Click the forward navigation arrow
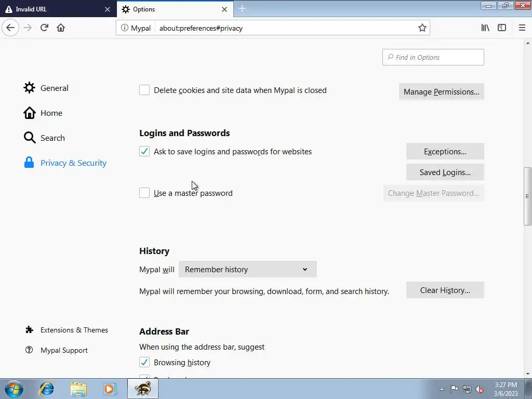This screenshot has width=532, height=399. (28, 28)
